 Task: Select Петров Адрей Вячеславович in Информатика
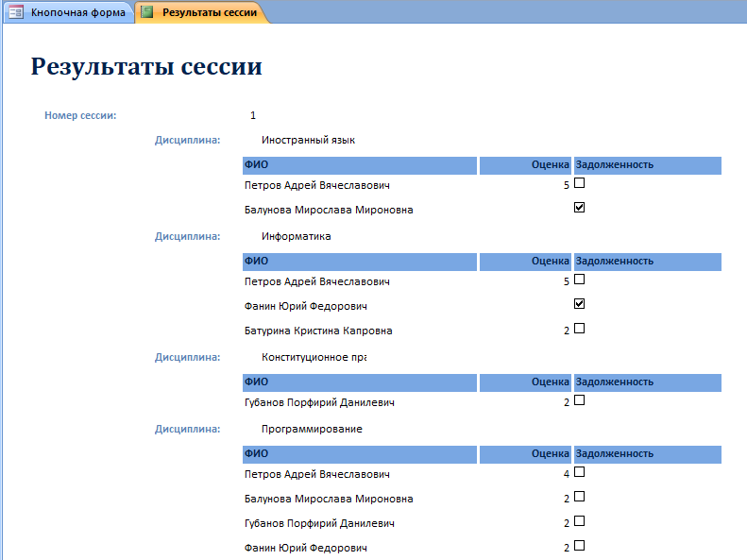click(316, 281)
